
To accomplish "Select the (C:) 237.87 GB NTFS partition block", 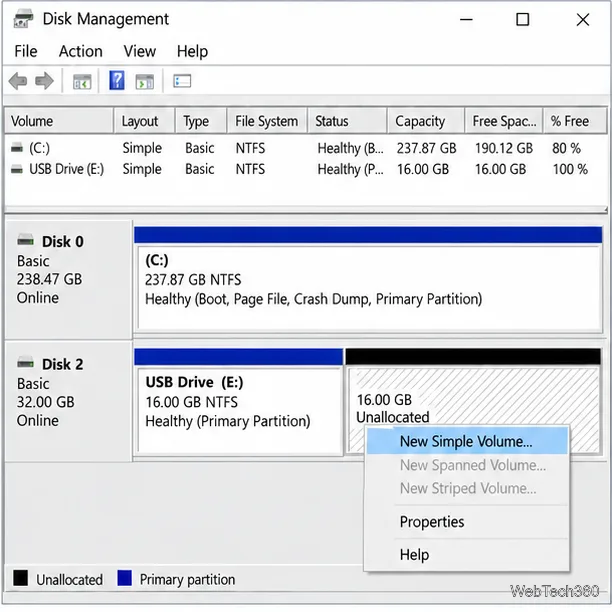I will click(368, 280).
